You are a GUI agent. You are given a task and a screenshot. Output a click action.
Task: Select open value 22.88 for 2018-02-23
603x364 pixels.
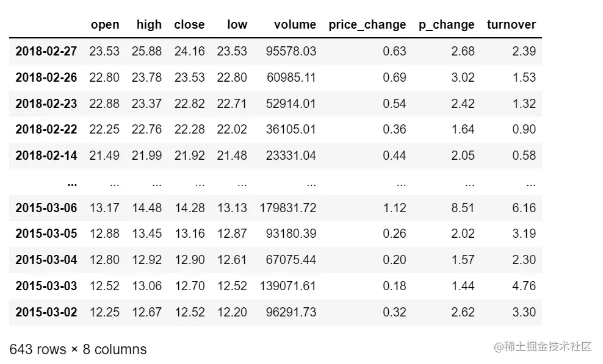click(104, 104)
